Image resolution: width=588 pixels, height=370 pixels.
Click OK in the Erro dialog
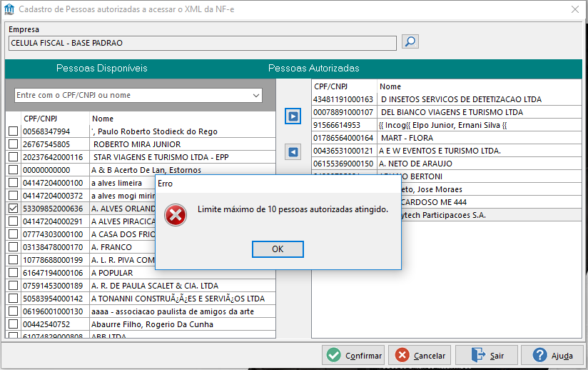[x=278, y=249]
